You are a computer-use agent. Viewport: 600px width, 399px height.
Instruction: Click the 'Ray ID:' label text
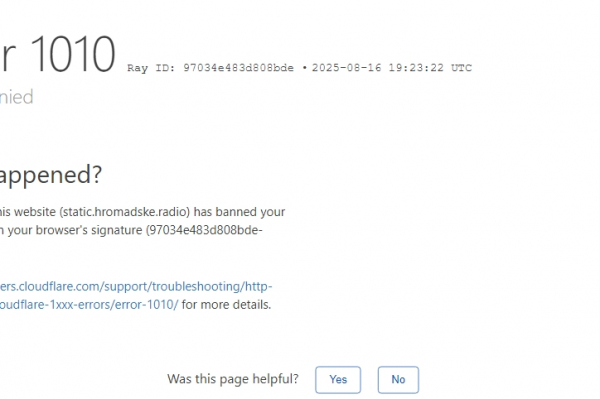tap(151, 68)
